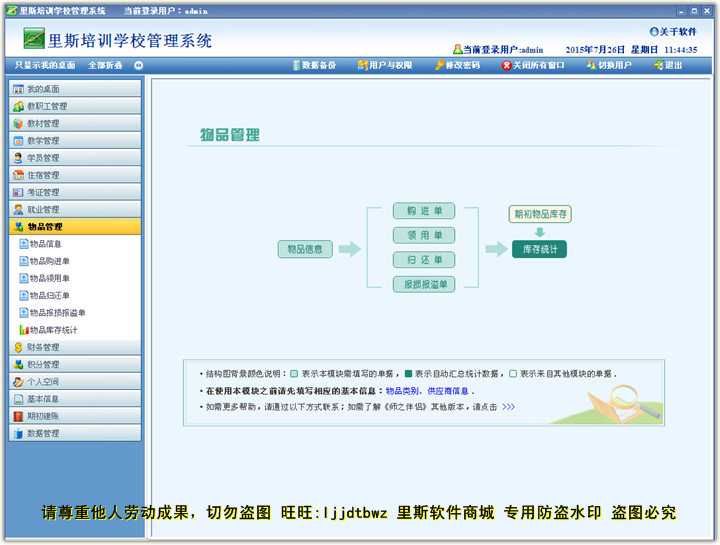Image resolution: width=720 pixels, height=545 pixels.
Task: Click the 基本信息 notepad icon
Action: pyautogui.click(x=18, y=399)
